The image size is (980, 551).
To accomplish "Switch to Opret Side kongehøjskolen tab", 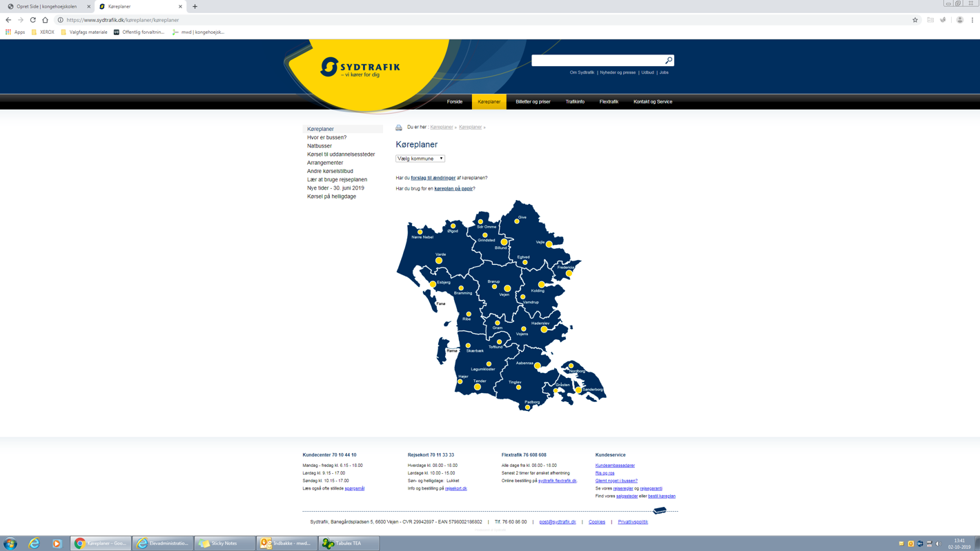I will coord(47,6).
